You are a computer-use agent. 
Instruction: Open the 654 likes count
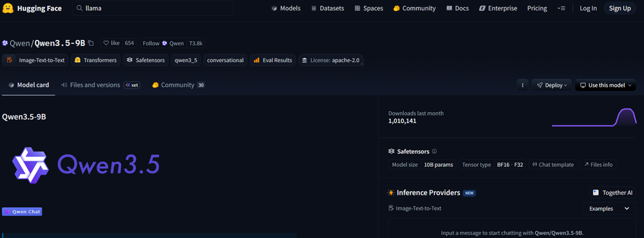point(129,43)
